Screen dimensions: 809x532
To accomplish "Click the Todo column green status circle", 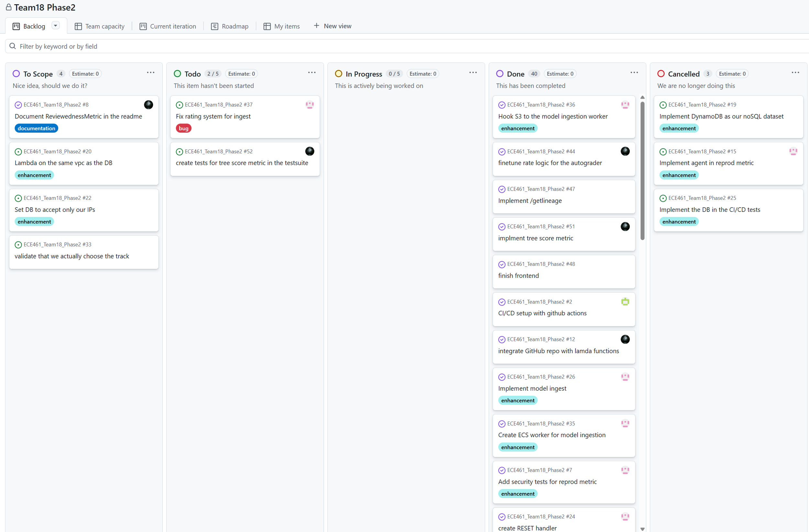I will pyautogui.click(x=177, y=74).
